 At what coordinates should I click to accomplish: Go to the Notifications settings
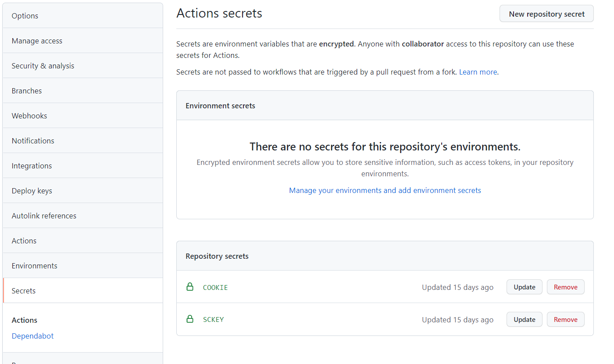(33, 140)
